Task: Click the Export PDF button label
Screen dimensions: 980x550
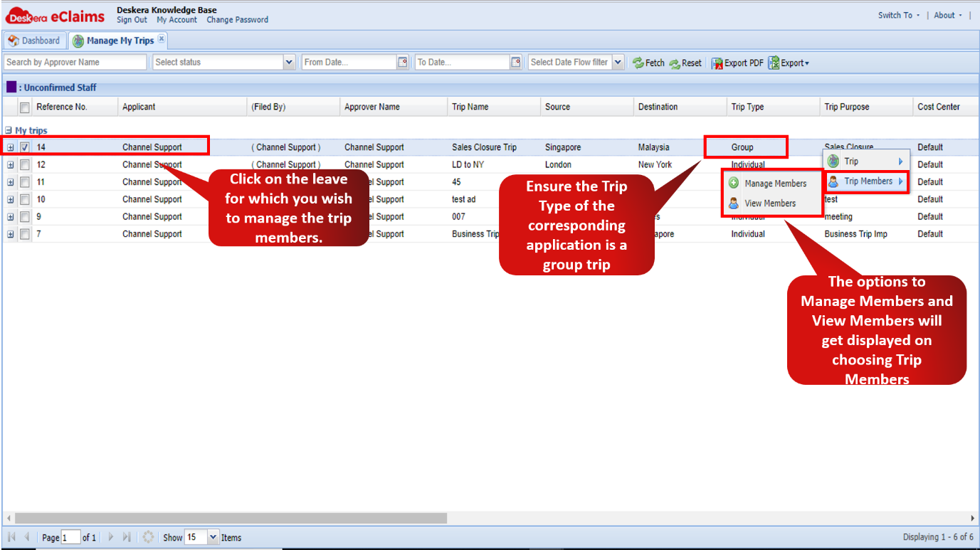Action: pos(744,63)
